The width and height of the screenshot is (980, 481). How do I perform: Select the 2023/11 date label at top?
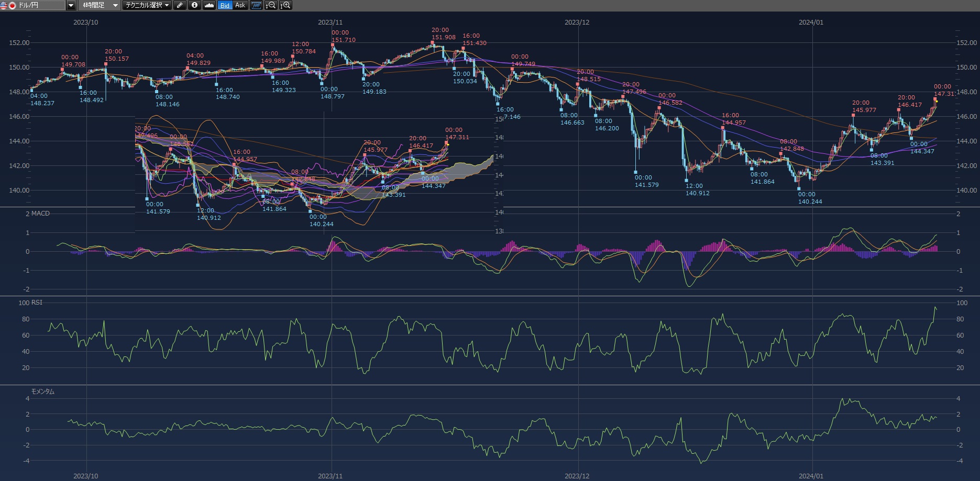click(x=330, y=23)
